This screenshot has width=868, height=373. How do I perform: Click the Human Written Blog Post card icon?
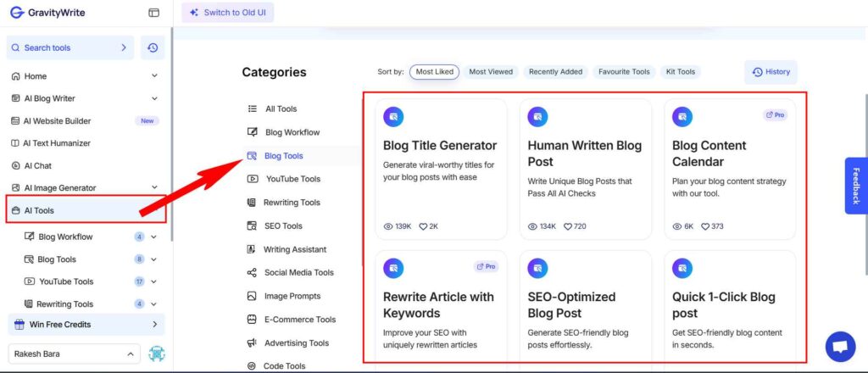pos(538,117)
